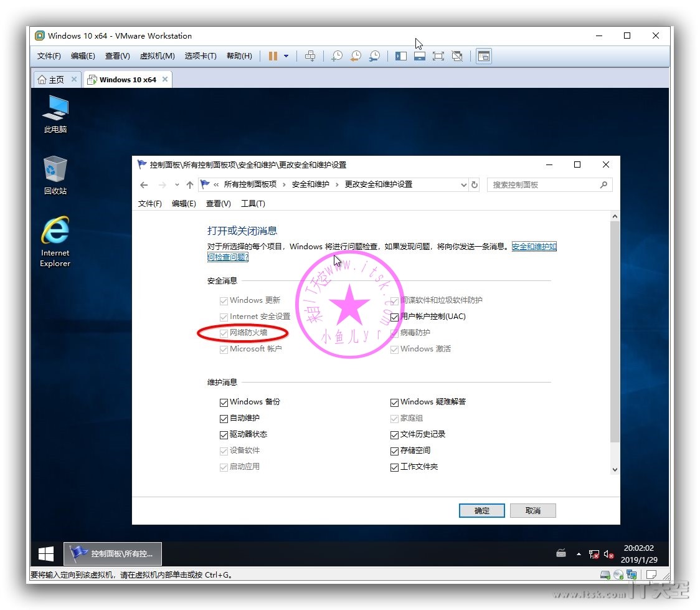Click the Send Ctrl+Alt+Del toolbar icon

click(x=310, y=56)
